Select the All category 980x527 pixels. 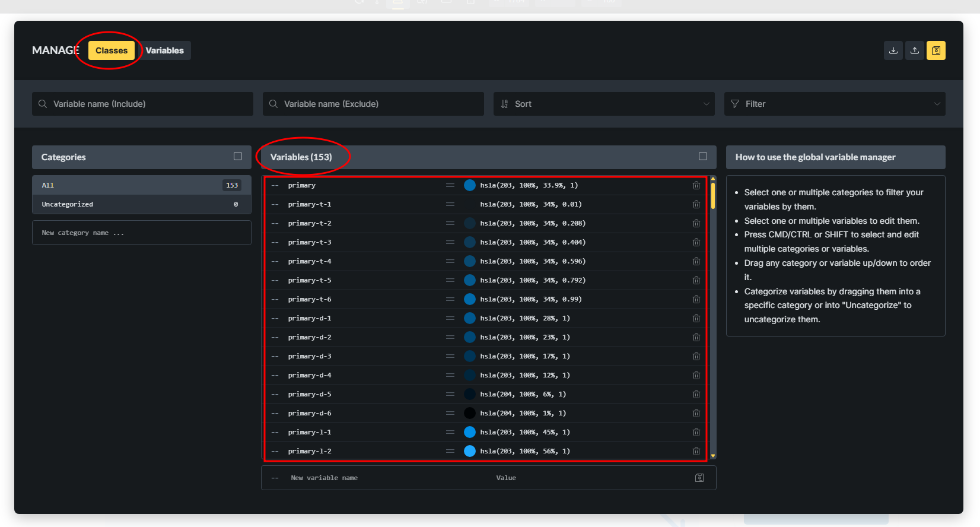[141, 185]
